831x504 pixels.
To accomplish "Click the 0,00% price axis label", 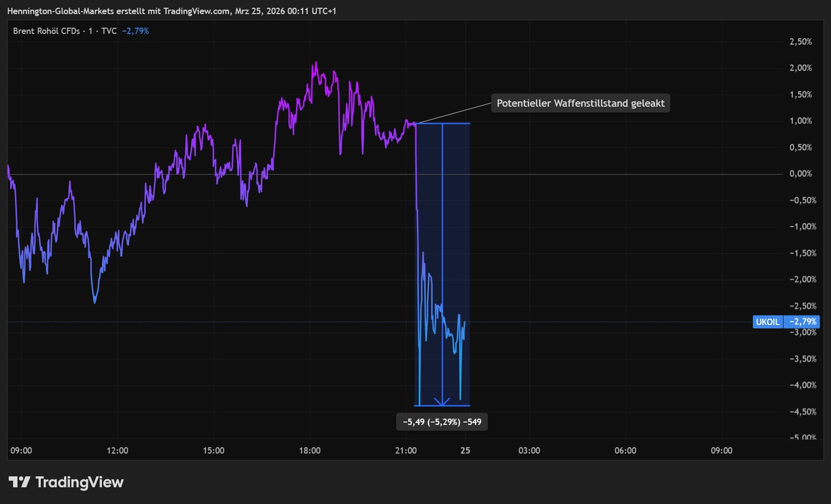I will tap(800, 174).
